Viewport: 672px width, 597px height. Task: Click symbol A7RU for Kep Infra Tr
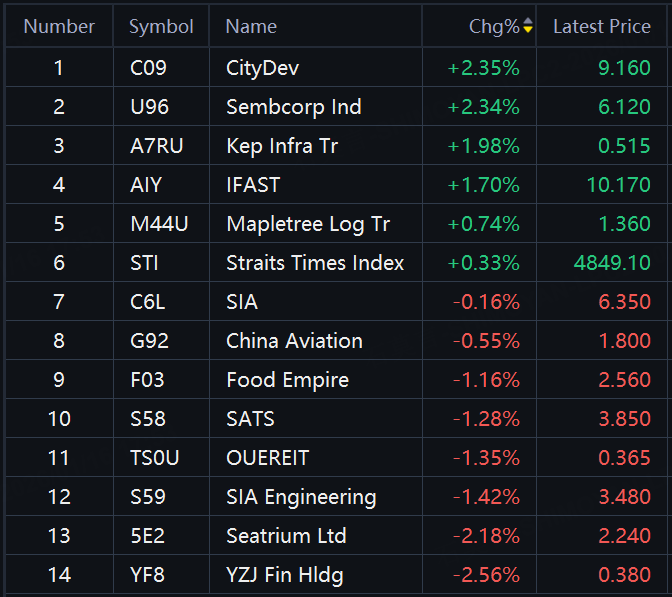pyautogui.click(x=157, y=146)
